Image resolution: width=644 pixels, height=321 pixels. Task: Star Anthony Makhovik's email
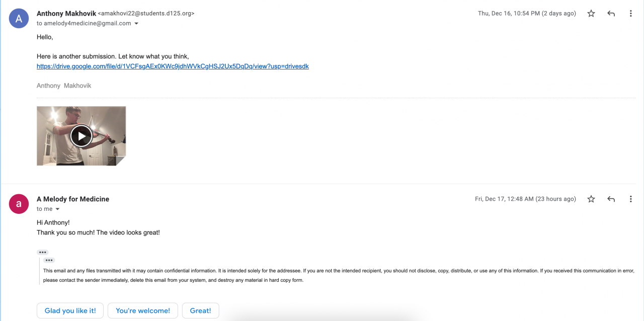pos(591,14)
